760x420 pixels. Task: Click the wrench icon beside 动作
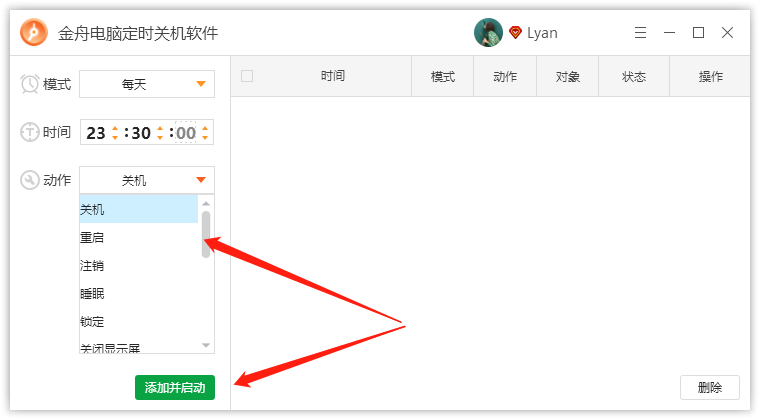(30, 180)
